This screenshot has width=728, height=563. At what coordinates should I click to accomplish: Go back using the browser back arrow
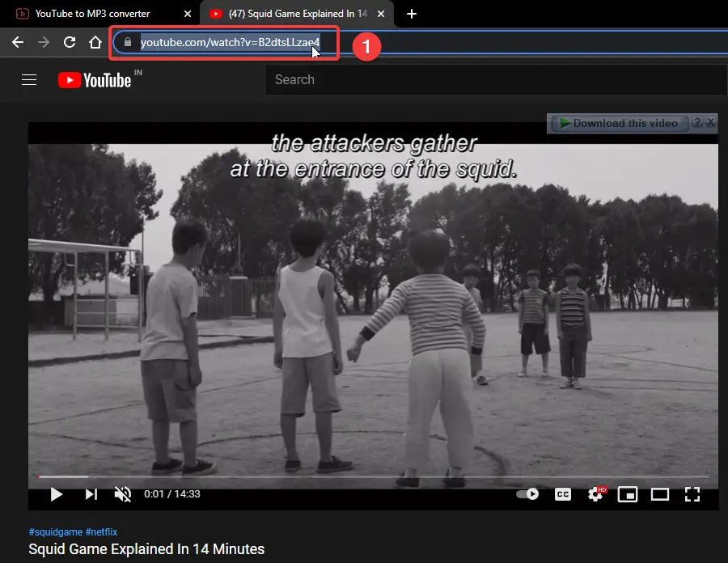pos(18,42)
